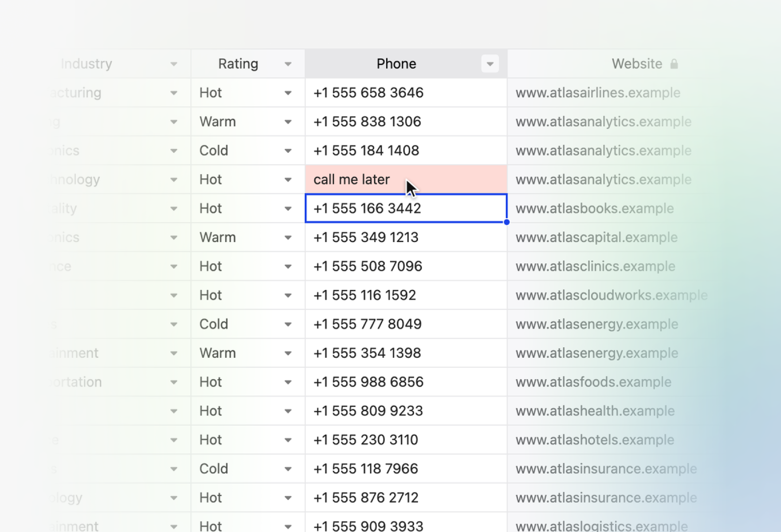
Task: Open Rating dropdown for +1 555 988 6856 row
Action: [288, 382]
